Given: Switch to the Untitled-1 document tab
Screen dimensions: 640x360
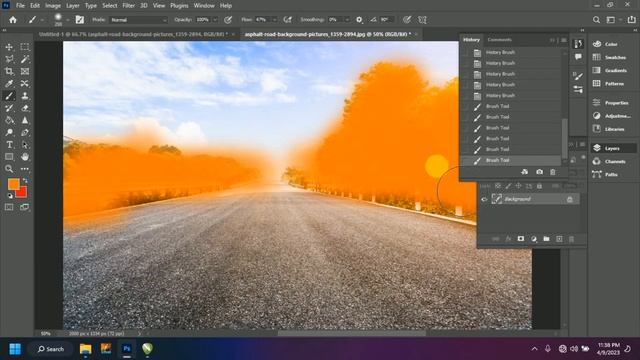Looking at the screenshot, I should [x=133, y=34].
